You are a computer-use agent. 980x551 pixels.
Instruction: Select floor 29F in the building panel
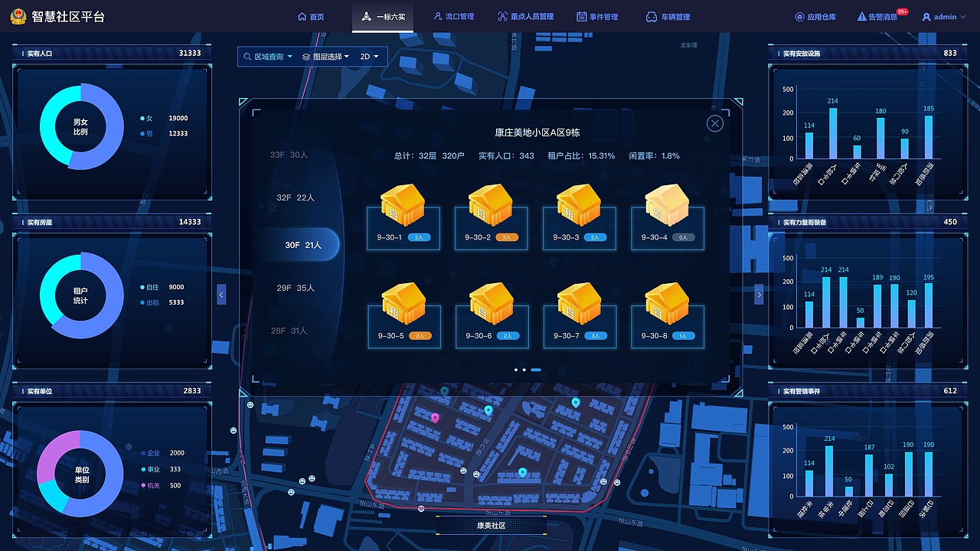(297, 289)
